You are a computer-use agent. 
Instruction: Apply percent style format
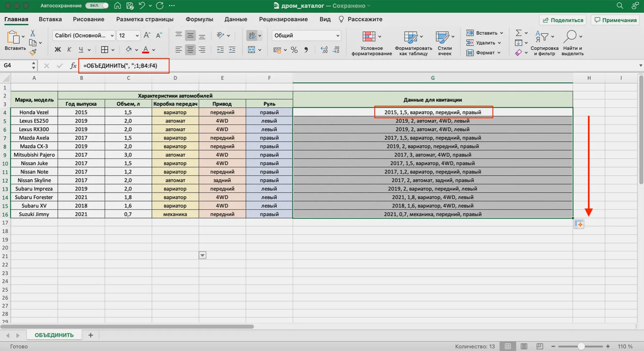coord(294,50)
